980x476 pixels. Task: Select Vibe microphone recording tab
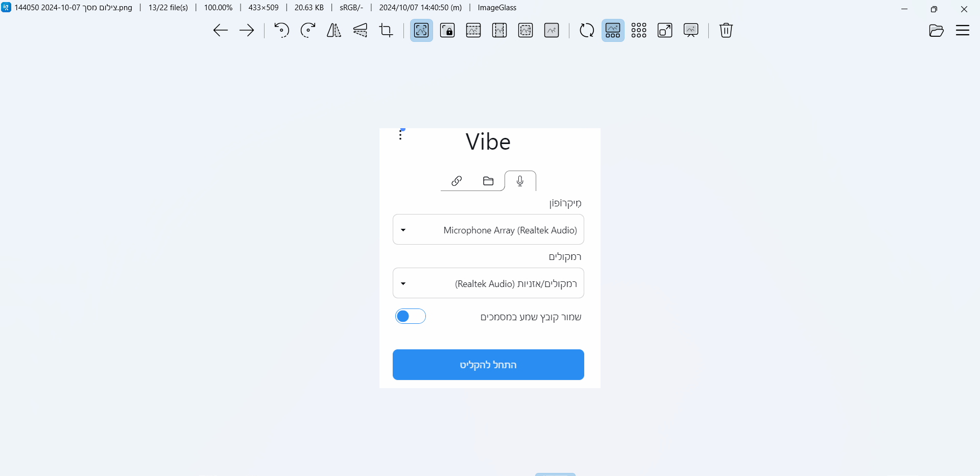tap(520, 181)
